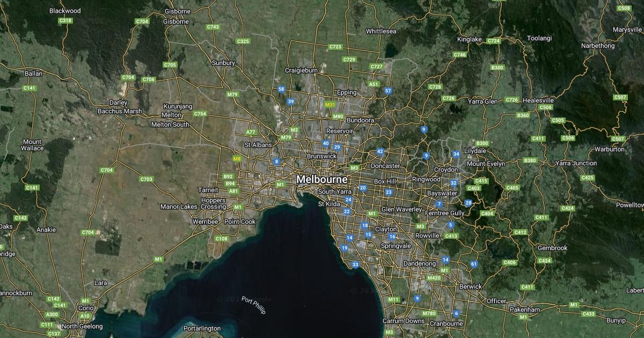Click the Melbourne city label

pos(322,179)
